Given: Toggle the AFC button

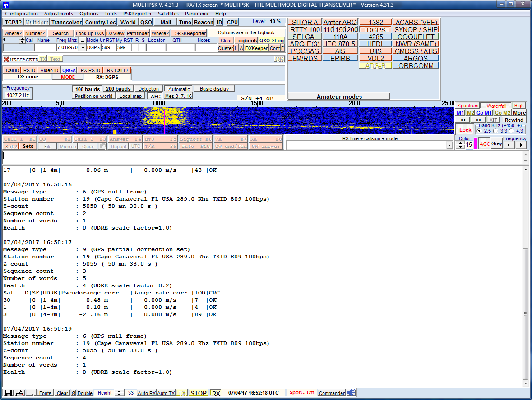Looking at the screenshot, I should 155,96.
